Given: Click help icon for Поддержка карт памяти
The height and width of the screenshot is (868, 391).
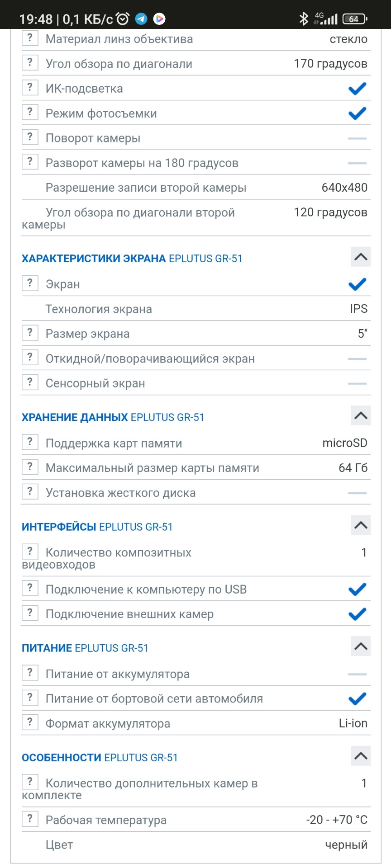Looking at the screenshot, I should point(30,442).
